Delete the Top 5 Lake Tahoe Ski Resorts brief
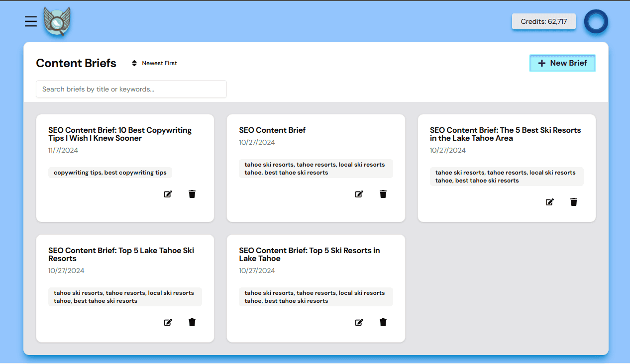Image resolution: width=630 pixels, height=364 pixels. click(192, 322)
